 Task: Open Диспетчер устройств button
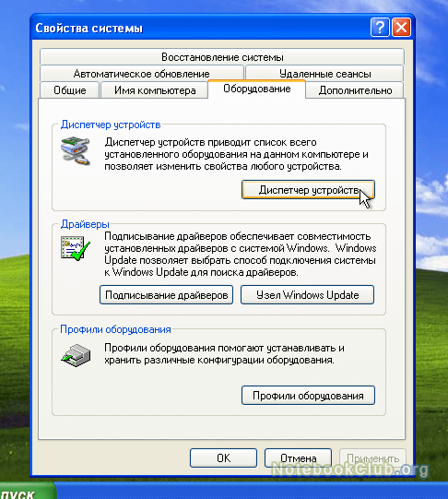click(308, 190)
